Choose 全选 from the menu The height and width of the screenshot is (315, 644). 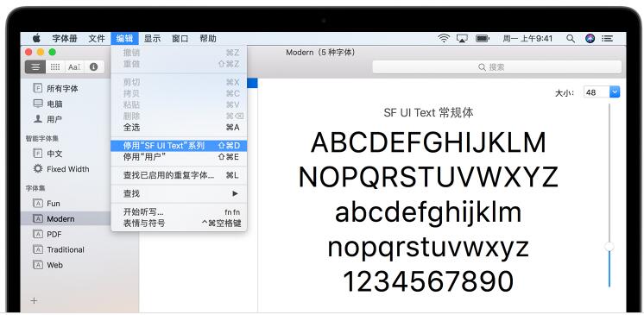pyautogui.click(x=179, y=128)
